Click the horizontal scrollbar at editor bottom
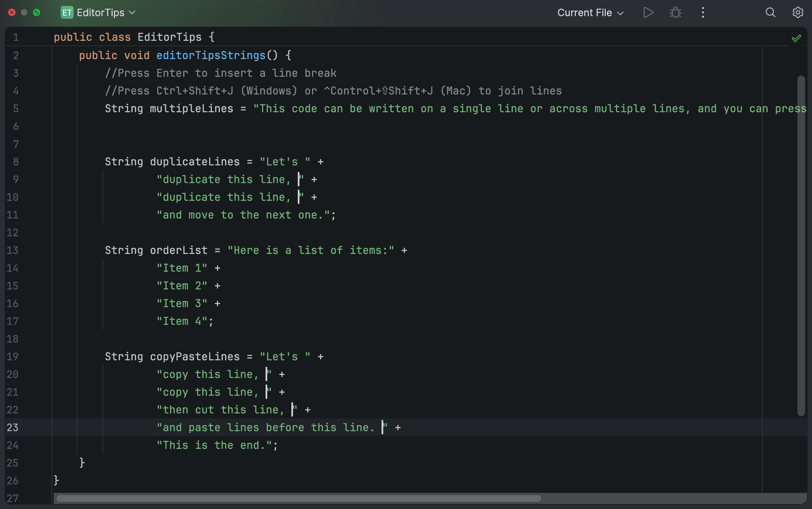 click(x=299, y=498)
